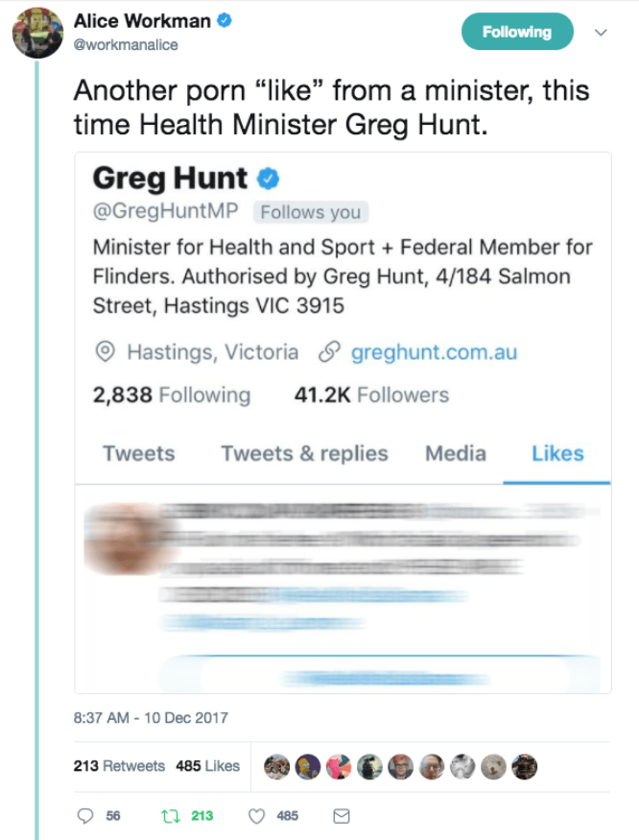
Task: Open the @workmanalice handle link
Action: pos(126,45)
